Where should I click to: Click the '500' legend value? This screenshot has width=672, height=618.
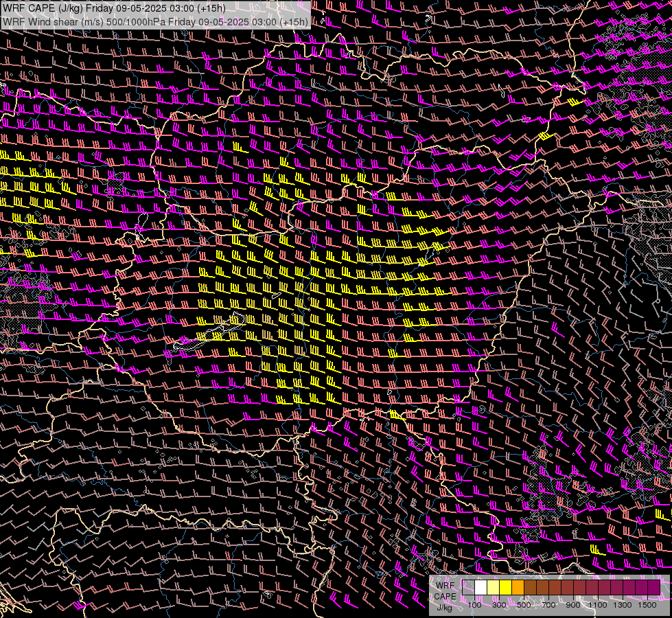point(524,605)
